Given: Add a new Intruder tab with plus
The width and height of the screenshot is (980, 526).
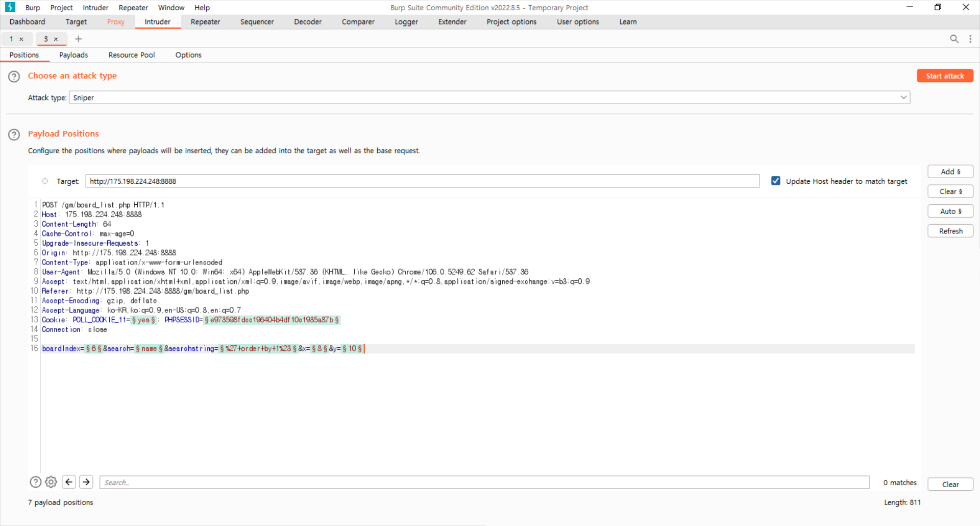Looking at the screenshot, I should tap(78, 39).
